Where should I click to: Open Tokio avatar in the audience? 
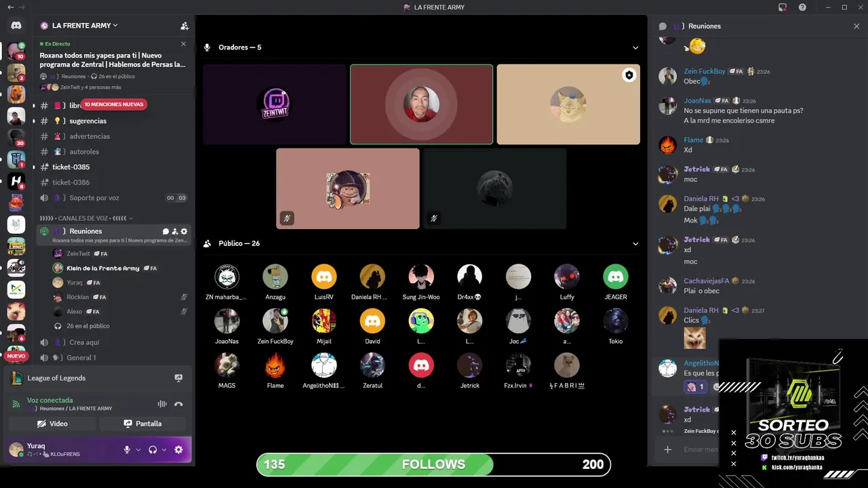[616, 321]
